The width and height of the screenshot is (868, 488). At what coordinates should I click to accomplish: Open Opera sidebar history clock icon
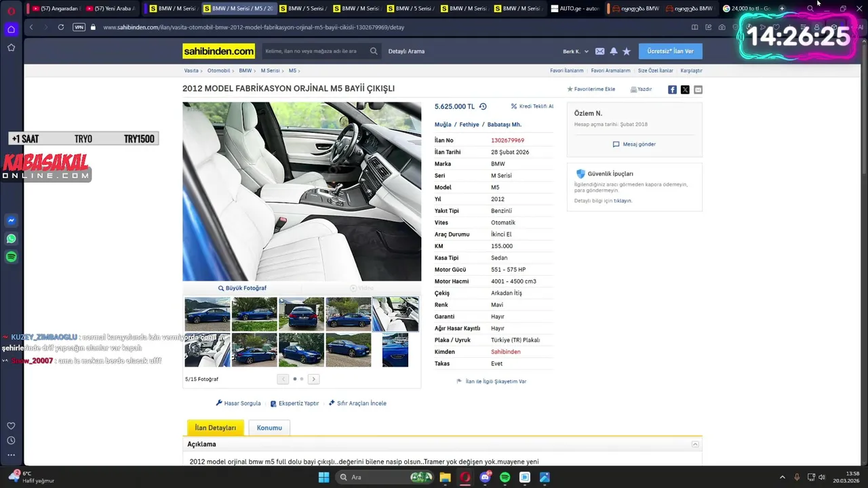tap(11, 441)
